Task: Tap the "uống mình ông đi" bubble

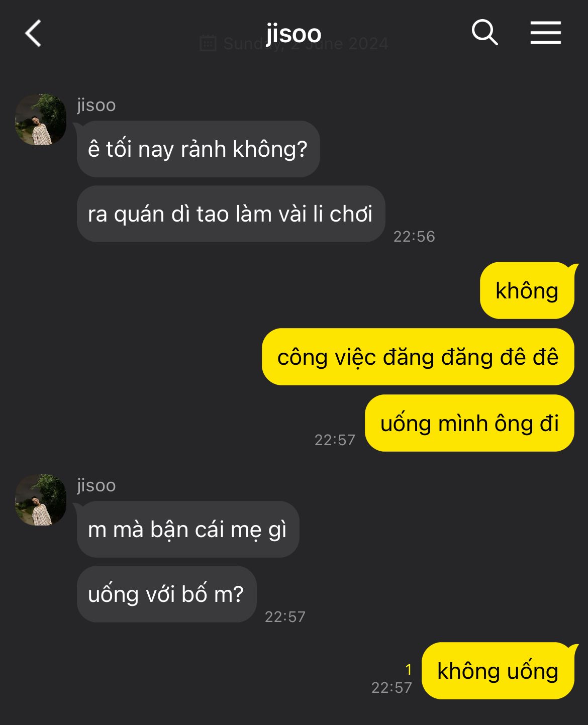Action: coord(469,423)
